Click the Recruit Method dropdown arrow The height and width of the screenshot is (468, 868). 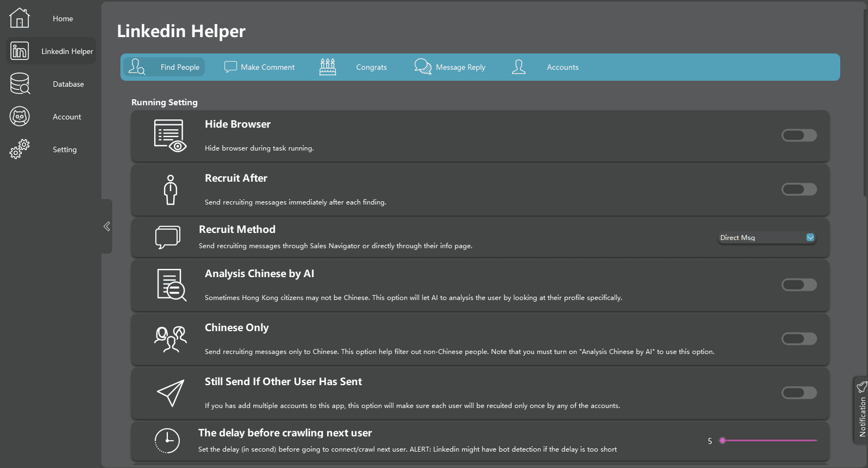click(810, 237)
